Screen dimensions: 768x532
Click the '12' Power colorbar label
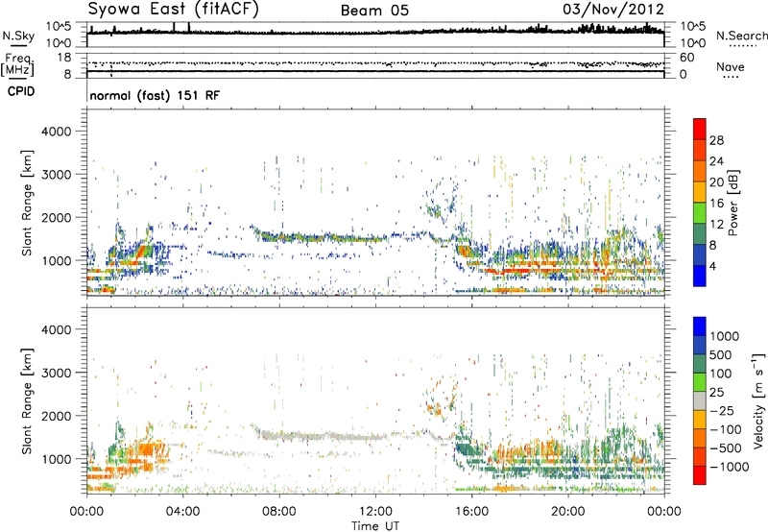pos(716,225)
